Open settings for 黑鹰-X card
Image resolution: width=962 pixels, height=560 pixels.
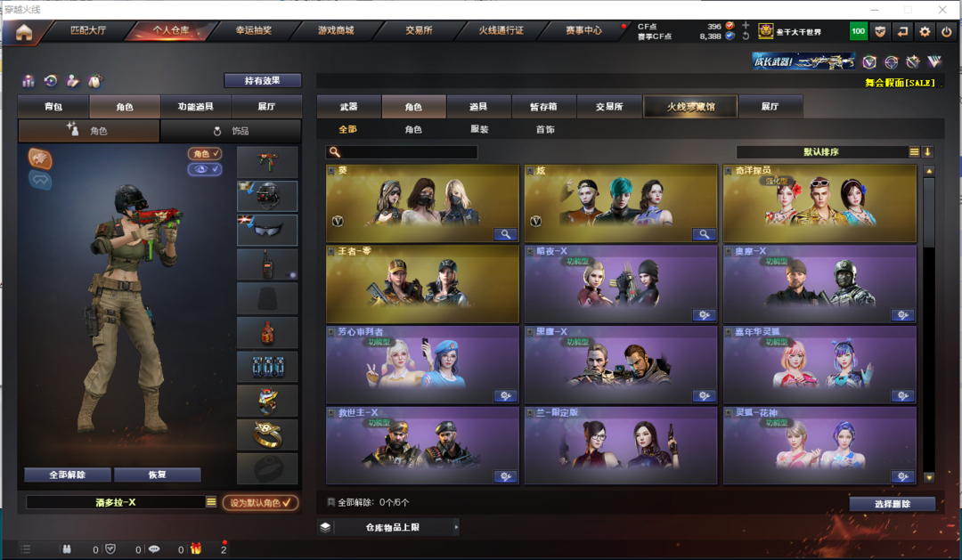click(705, 396)
